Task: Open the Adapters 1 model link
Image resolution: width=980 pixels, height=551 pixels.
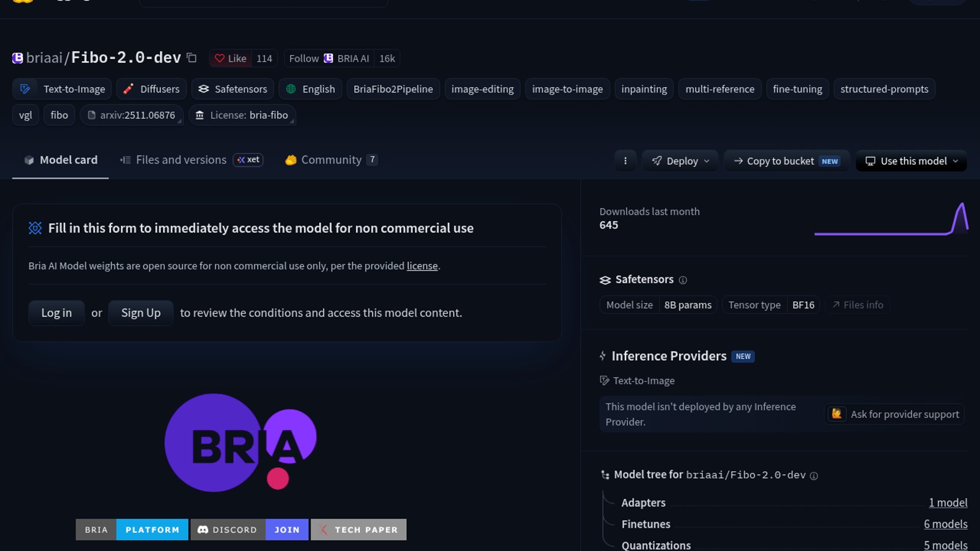Action: [948, 503]
